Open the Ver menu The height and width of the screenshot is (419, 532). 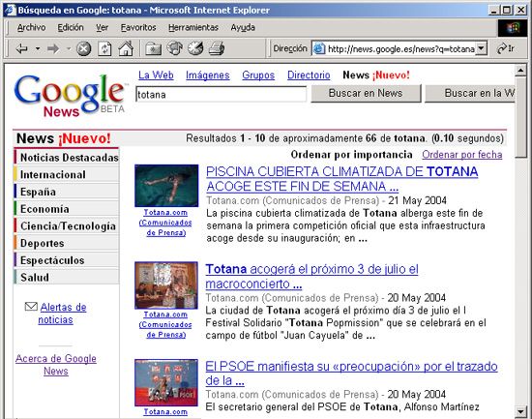point(102,27)
